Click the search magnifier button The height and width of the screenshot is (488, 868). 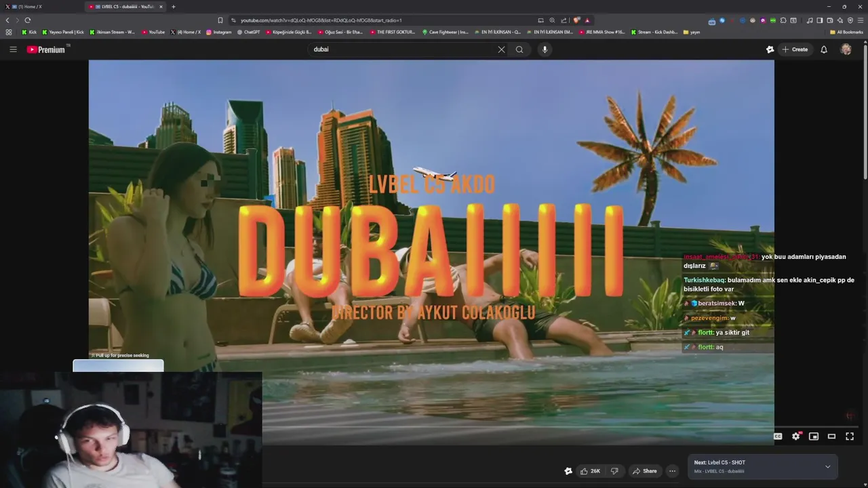(x=519, y=49)
